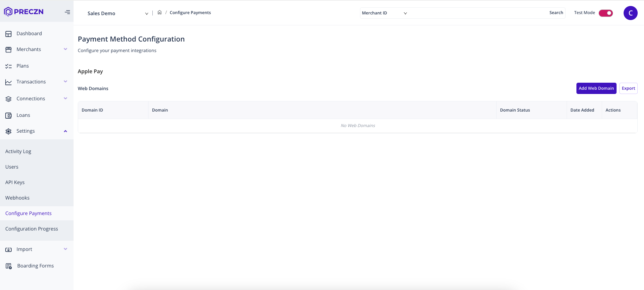Toggle the Test Mode switch
This screenshot has height=290, width=644.
(x=606, y=13)
